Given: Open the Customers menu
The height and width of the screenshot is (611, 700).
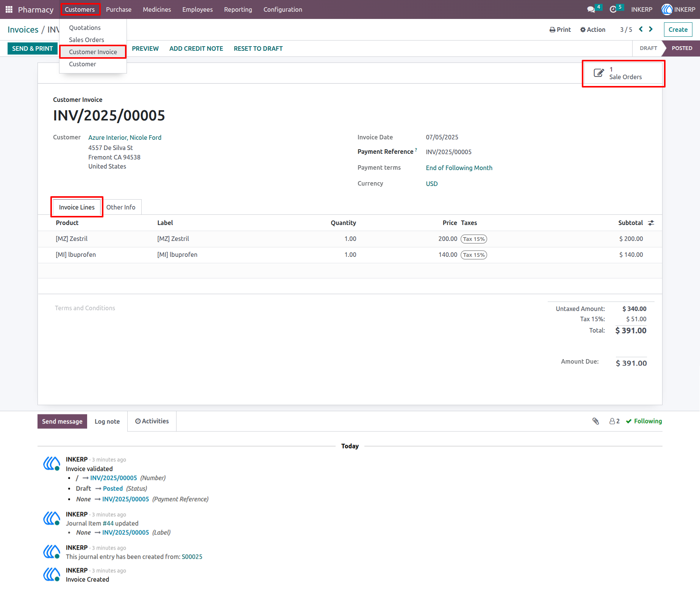Looking at the screenshot, I should coord(80,9).
